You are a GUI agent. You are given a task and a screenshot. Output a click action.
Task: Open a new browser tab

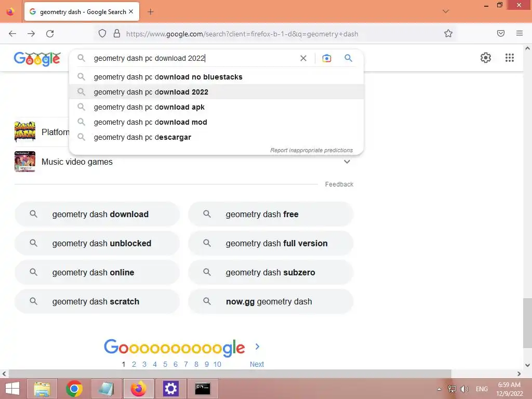(x=150, y=12)
